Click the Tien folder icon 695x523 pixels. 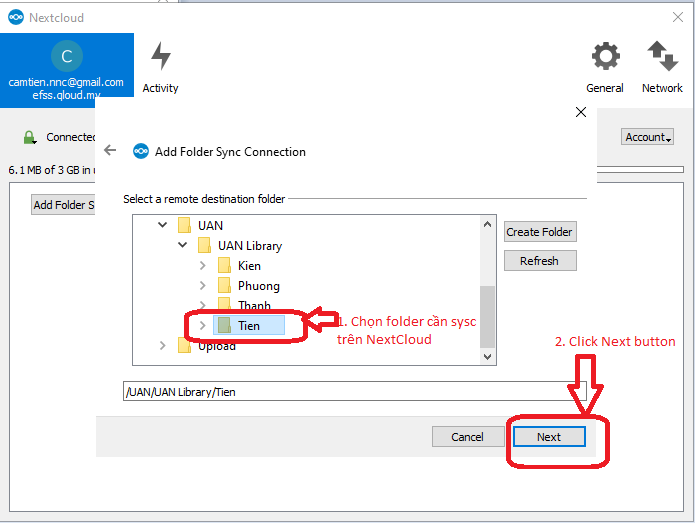click(224, 325)
